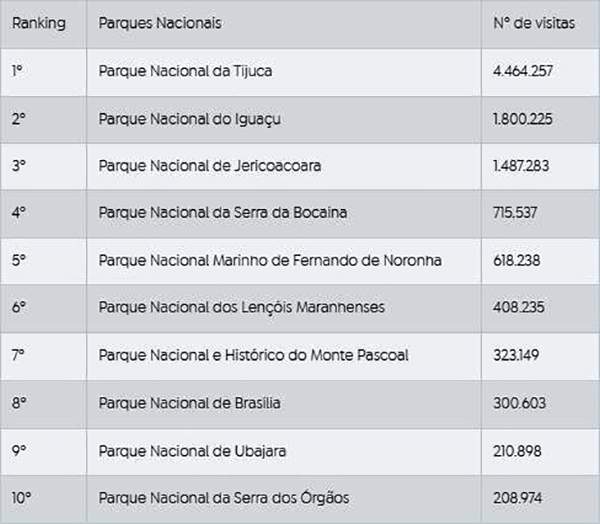Click the N° de visitas header
The height and width of the screenshot is (524, 600).
534,23
